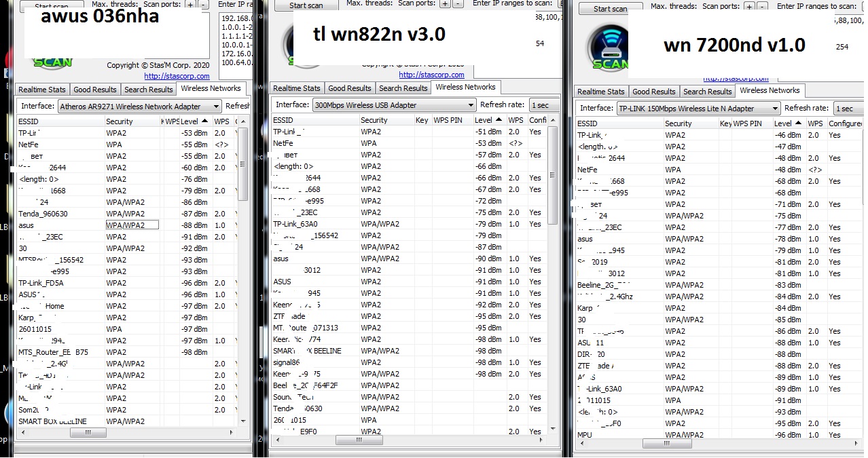
Task: Sort by Level column in tl wn822n window
Action: (490, 120)
